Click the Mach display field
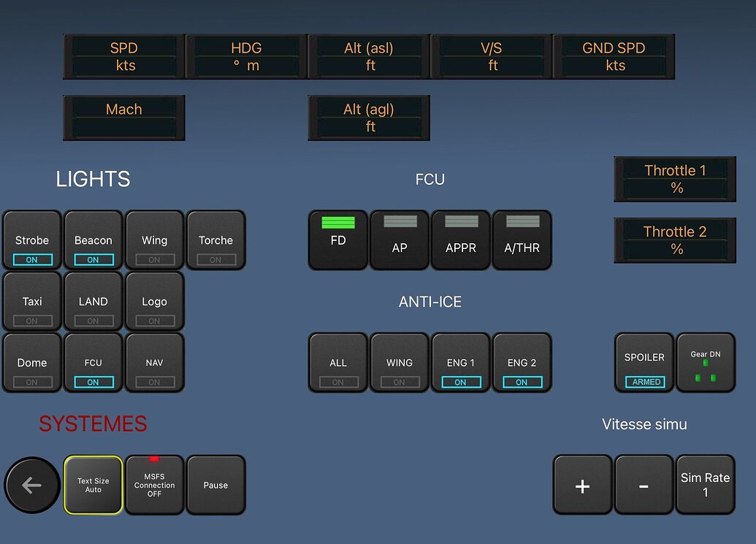 tap(123, 118)
